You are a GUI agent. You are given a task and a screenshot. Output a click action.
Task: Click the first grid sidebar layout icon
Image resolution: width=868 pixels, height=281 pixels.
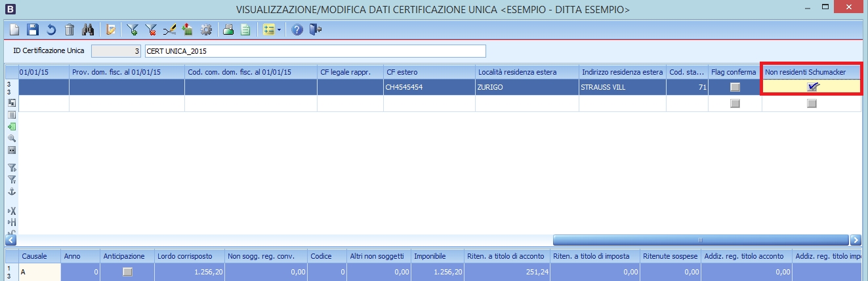pos(11,103)
